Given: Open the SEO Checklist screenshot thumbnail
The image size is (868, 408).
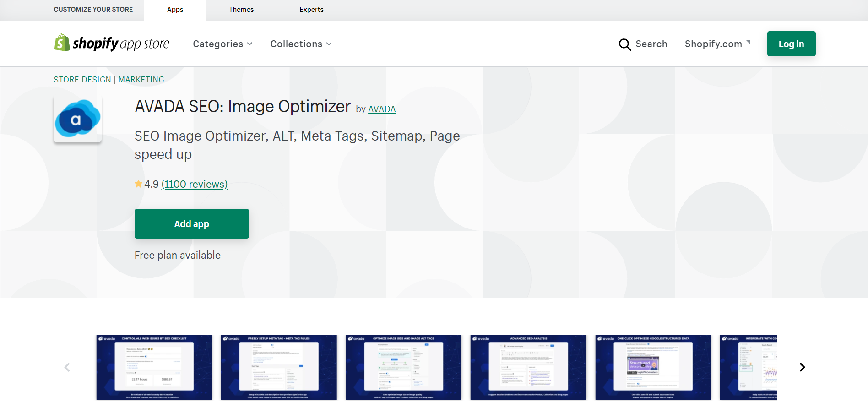Looking at the screenshot, I should tap(154, 367).
